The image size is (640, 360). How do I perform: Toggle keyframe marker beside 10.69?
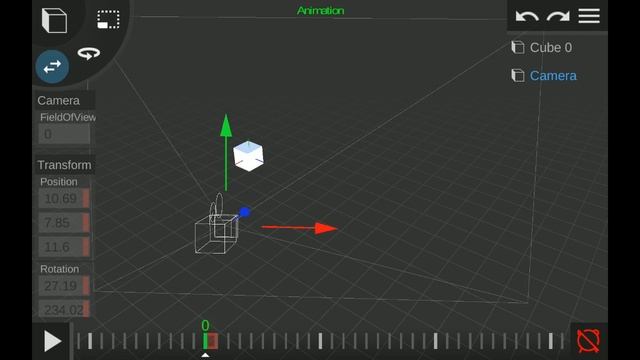coord(86,199)
